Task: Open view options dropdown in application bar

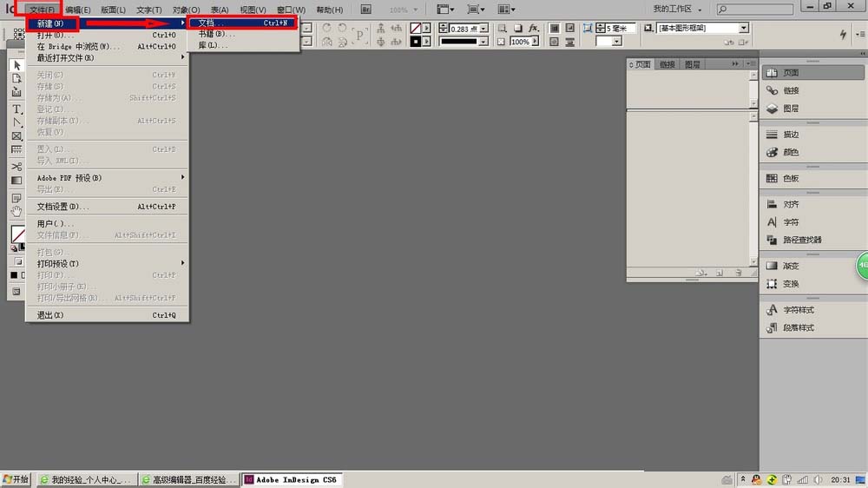Action: (x=445, y=10)
